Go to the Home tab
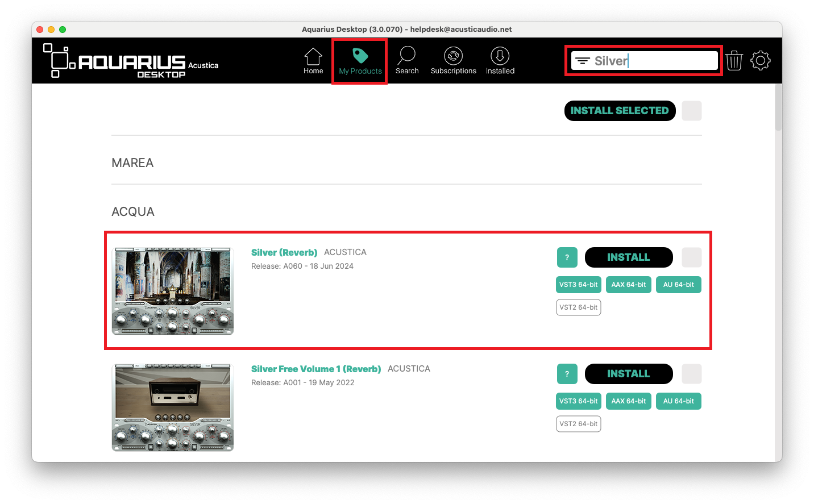 tap(313, 61)
